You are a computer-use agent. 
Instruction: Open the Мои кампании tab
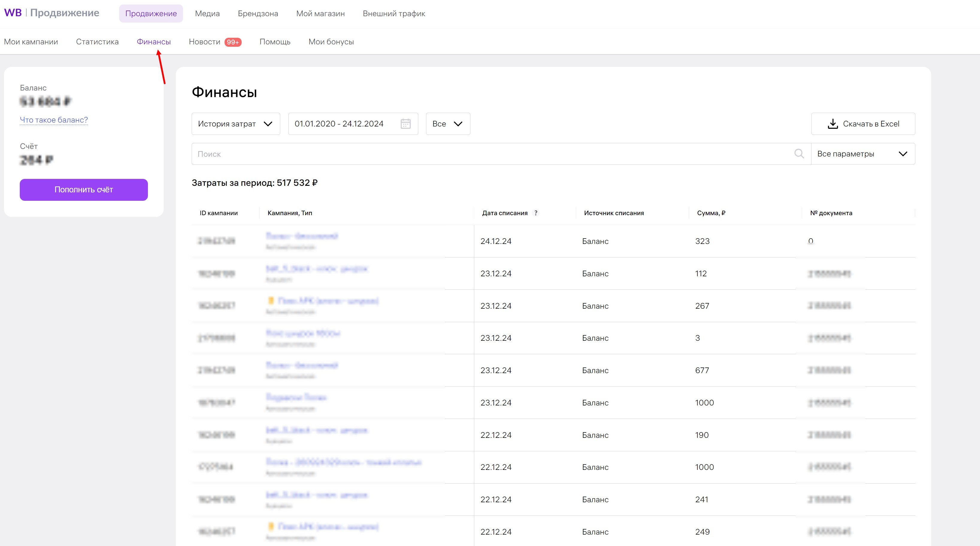click(31, 41)
